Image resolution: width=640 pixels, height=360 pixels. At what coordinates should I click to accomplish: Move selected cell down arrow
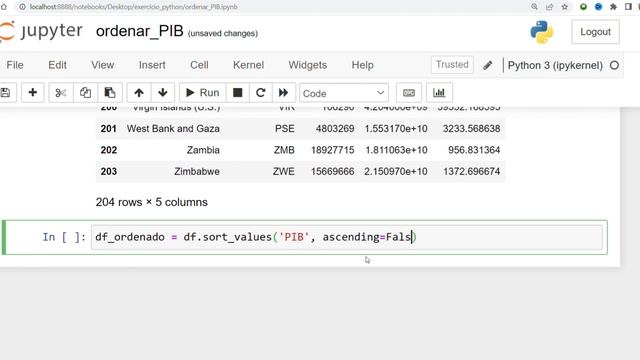pyautogui.click(x=162, y=93)
